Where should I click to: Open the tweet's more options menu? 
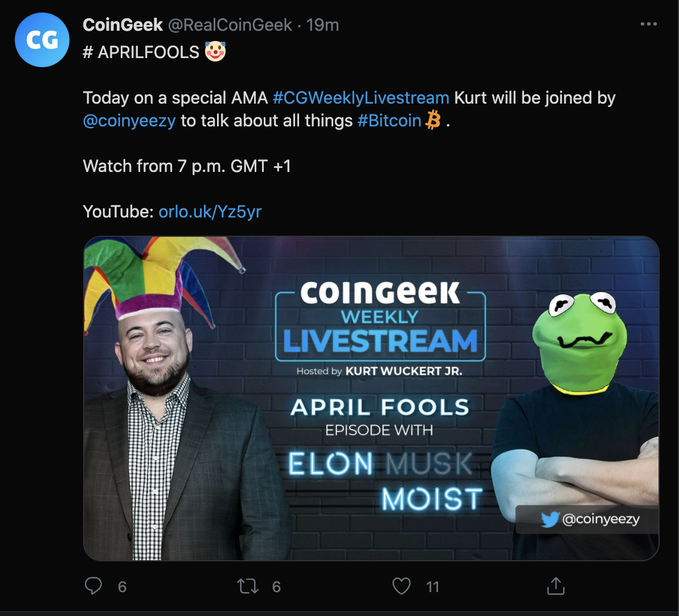tap(649, 24)
